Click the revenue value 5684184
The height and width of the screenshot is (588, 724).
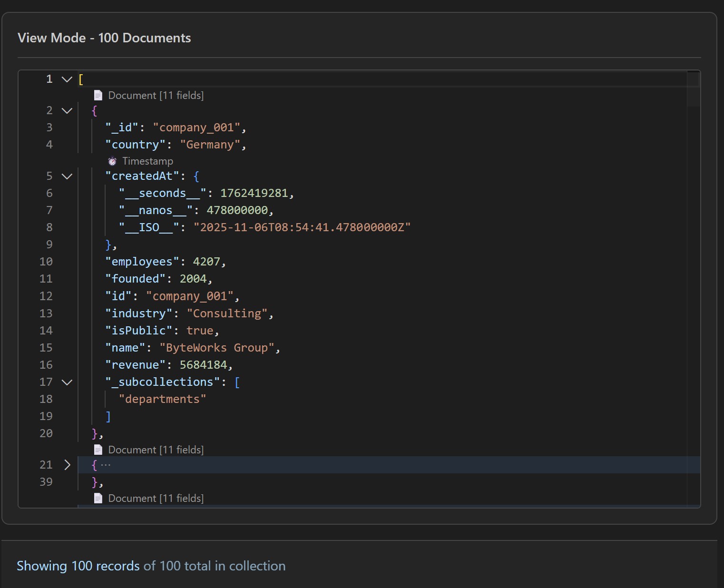[205, 364]
